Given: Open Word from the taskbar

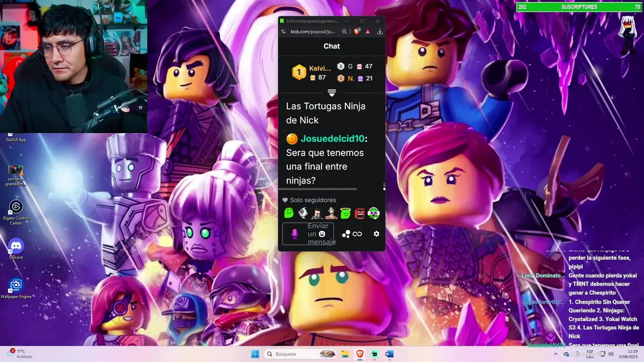Looking at the screenshot, I should (x=389, y=354).
